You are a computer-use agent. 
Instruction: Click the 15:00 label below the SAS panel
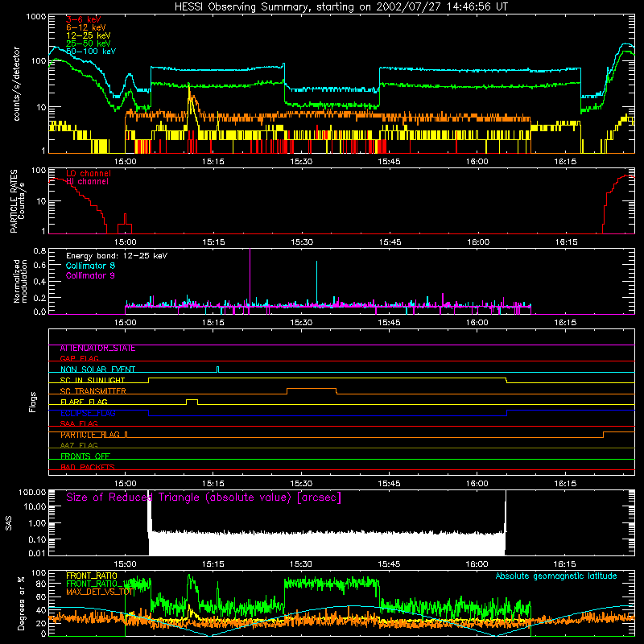pos(125,564)
